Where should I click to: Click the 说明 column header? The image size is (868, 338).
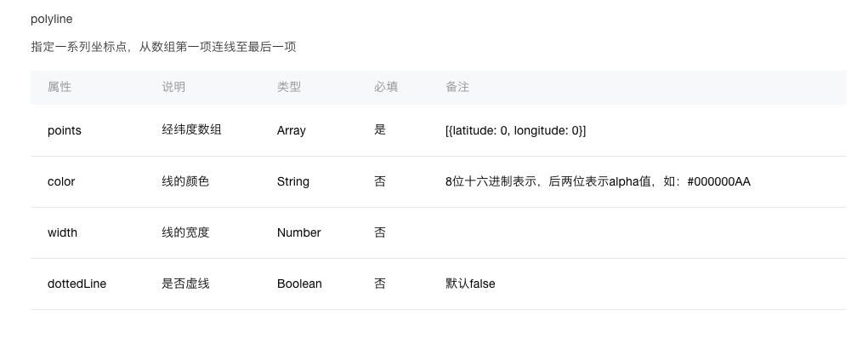coord(173,87)
